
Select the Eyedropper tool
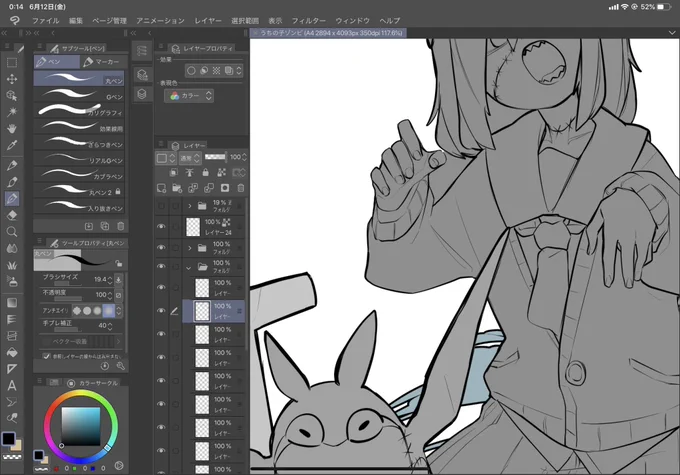(x=12, y=145)
